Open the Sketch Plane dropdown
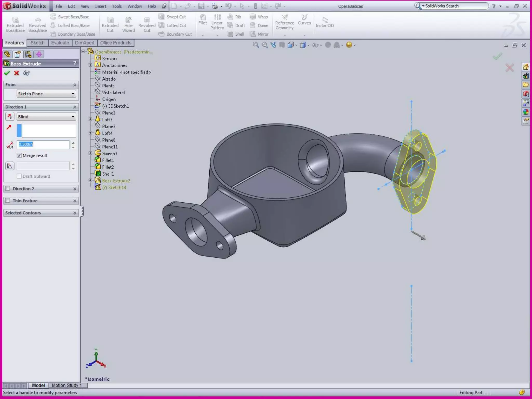 point(73,94)
